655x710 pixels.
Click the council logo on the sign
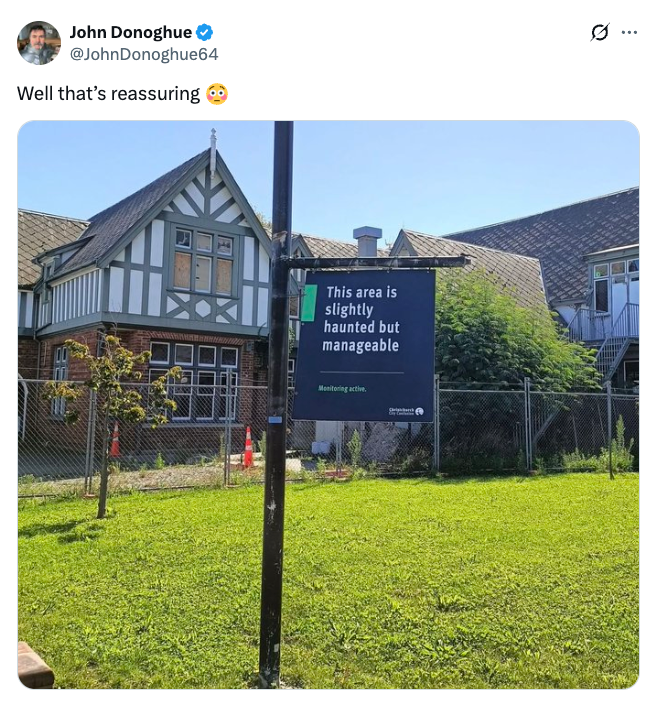[406, 411]
